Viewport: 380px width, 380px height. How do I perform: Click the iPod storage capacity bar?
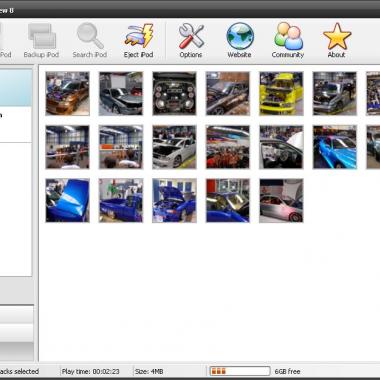[240, 371]
